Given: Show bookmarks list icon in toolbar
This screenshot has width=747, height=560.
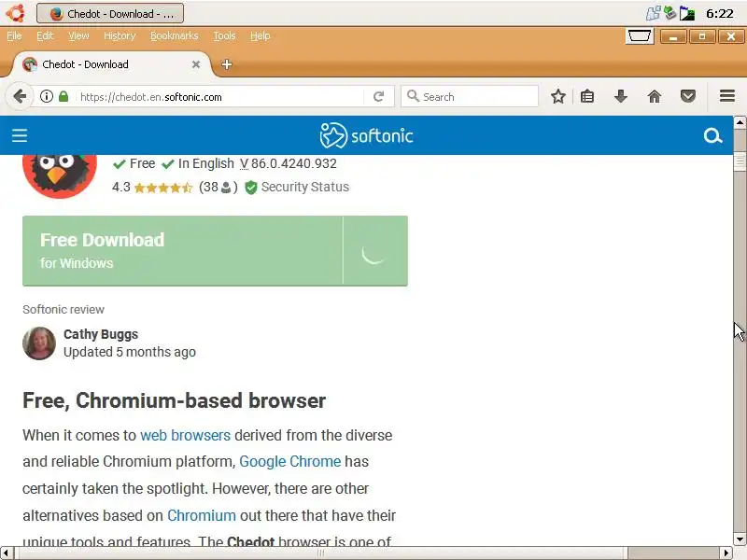Looking at the screenshot, I should pyautogui.click(x=587, y=97).
